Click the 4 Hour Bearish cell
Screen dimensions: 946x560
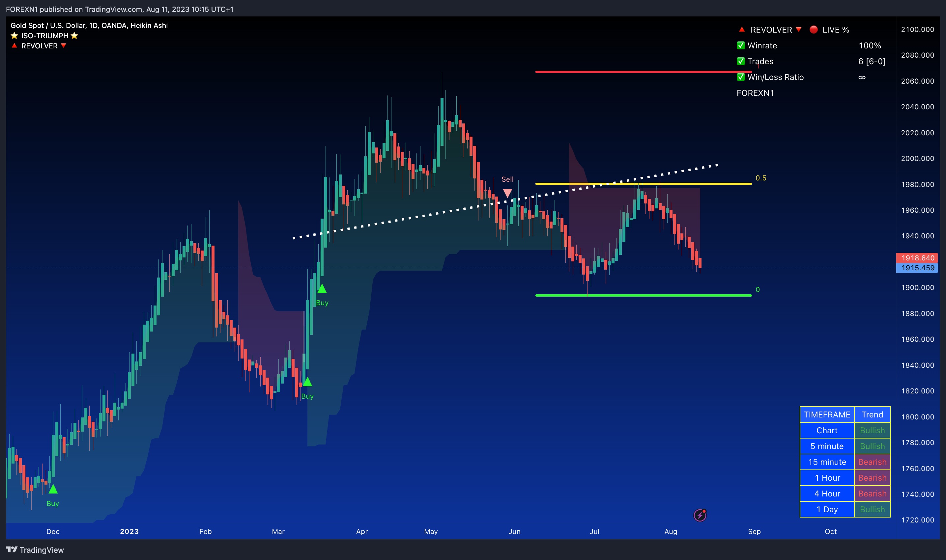pos(873,493)
